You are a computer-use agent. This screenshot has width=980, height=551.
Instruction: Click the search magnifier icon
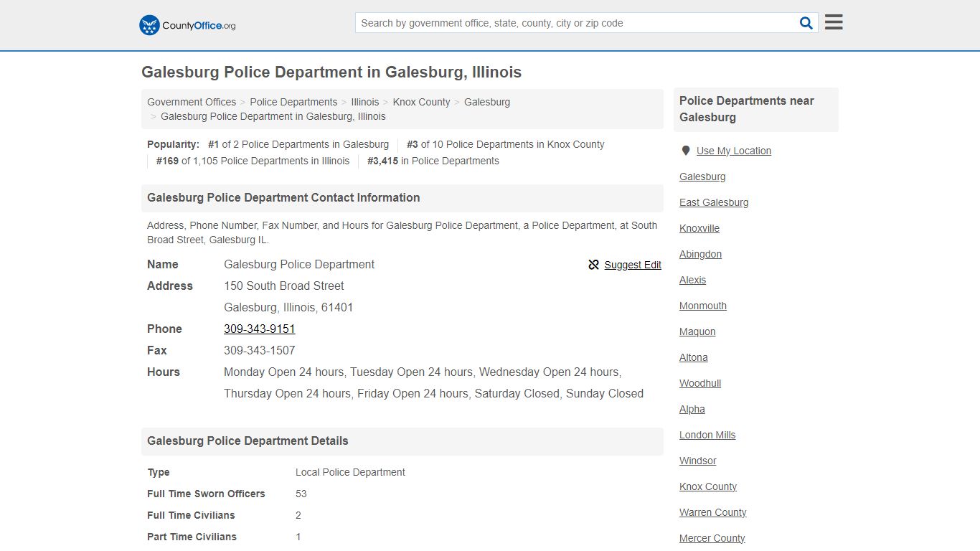806,23
